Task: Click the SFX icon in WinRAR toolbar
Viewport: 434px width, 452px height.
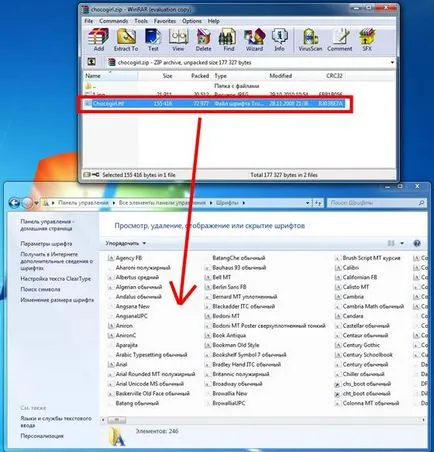Action: point(367,39)
